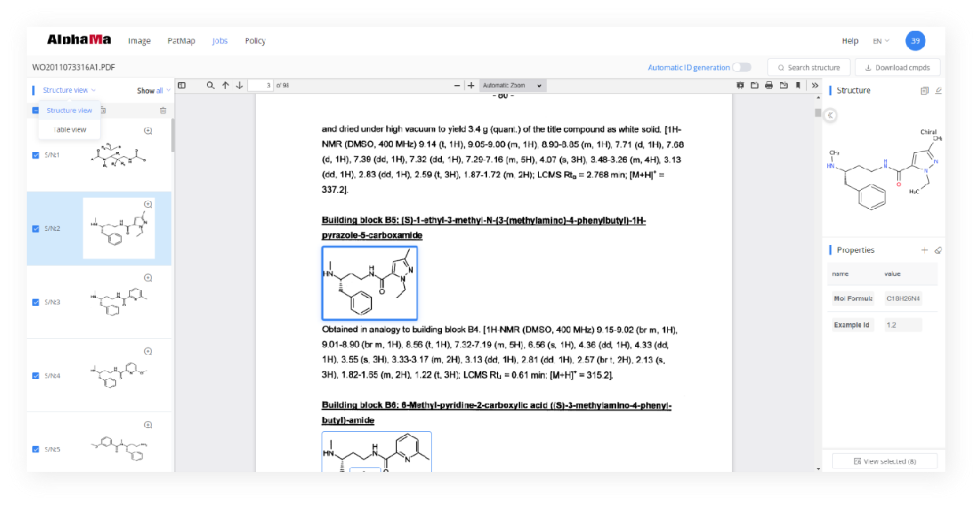Enlarge S/N:3 structure magnifier icon
Image resolution: width=980 pixels, height=506 pixels.
(x=148, y=277)
